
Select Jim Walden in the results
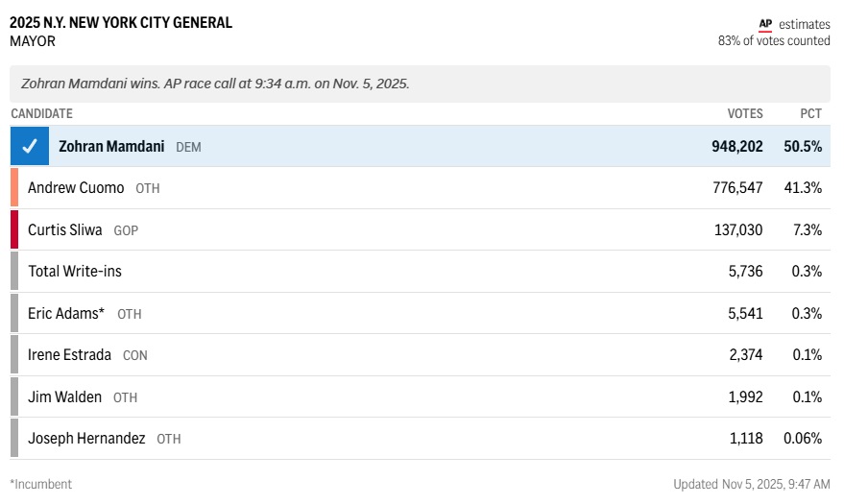tap(64, 396)
